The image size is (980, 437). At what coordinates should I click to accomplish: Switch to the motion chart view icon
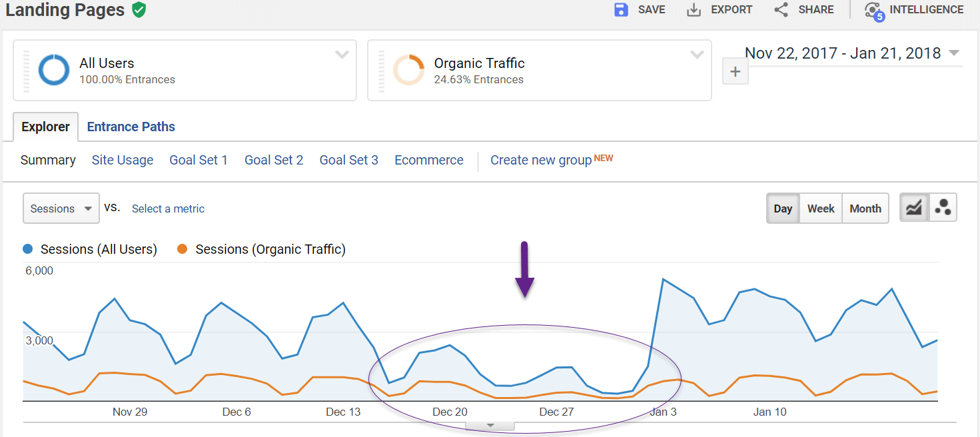point(943,207)
